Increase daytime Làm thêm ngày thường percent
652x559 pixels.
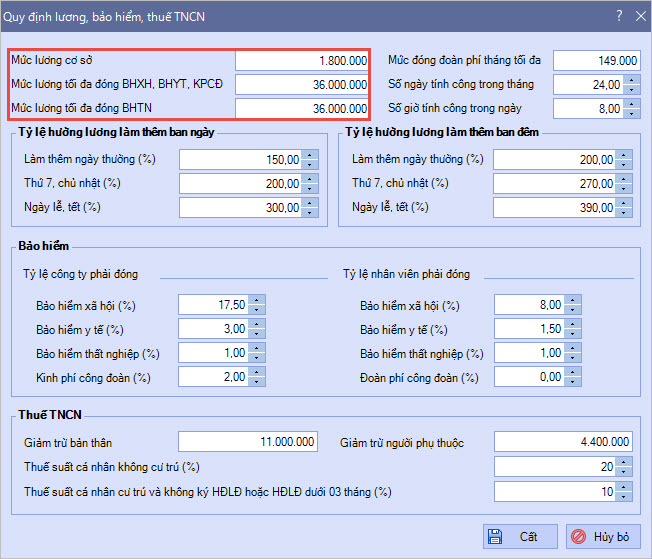tap(309, 155)
